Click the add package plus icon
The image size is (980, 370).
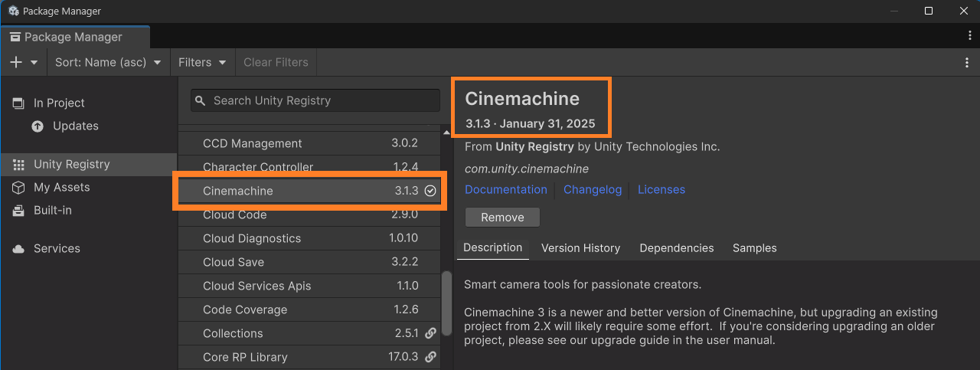[17, 62]
